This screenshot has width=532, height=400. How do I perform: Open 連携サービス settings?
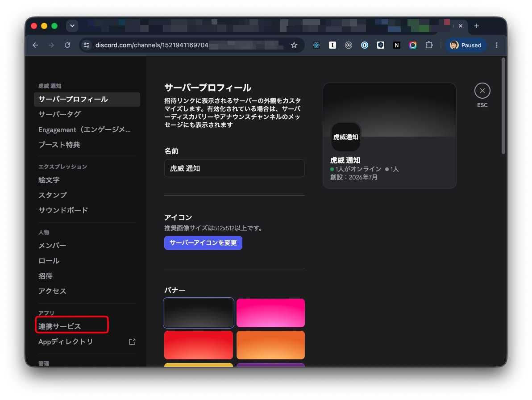click(x=87, y=326)
